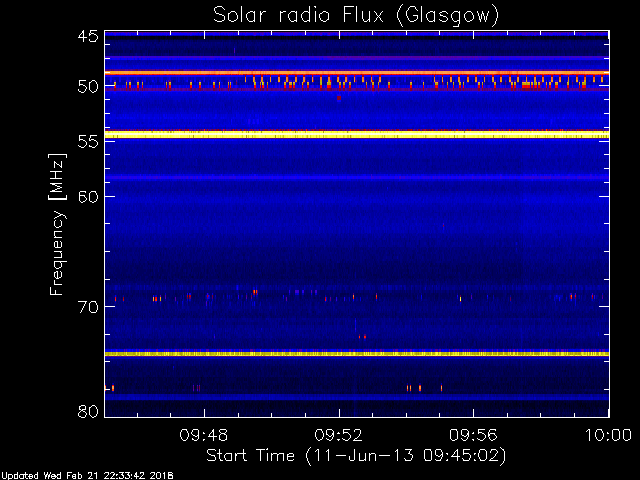Click the 'Solar radio Flux (Glasgow)' title
Screen dimensions: 640x480
(x=356, y=16)
